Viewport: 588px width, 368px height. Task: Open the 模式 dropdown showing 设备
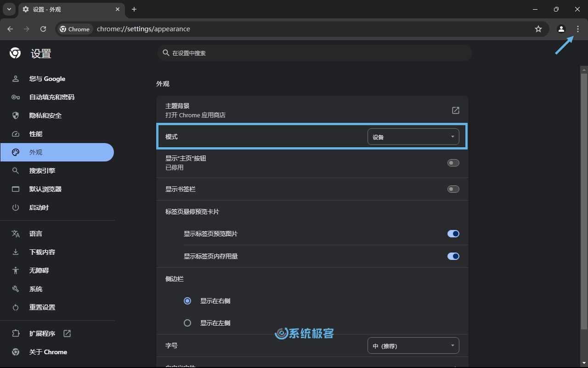tap(413, 137)
